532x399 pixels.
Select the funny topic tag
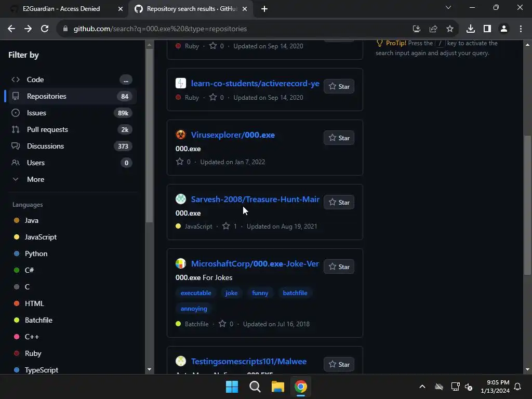[260, 293]
